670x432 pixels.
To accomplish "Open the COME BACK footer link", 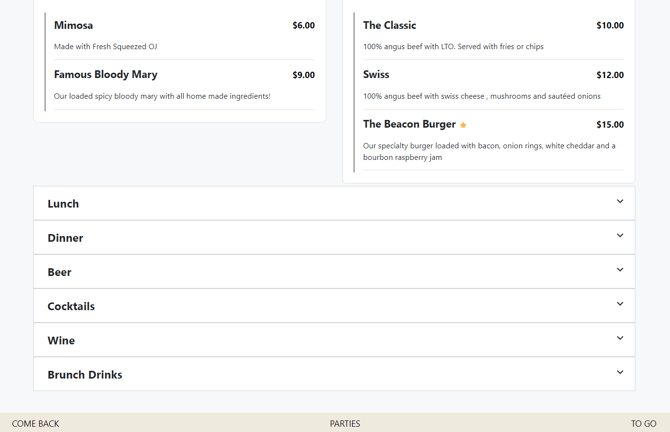I will pos(36,424).
